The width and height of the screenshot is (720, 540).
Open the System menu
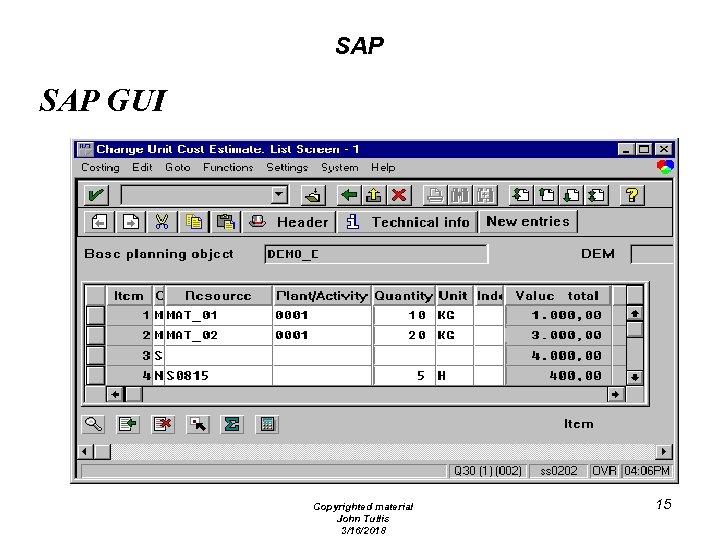coord(340,168)
